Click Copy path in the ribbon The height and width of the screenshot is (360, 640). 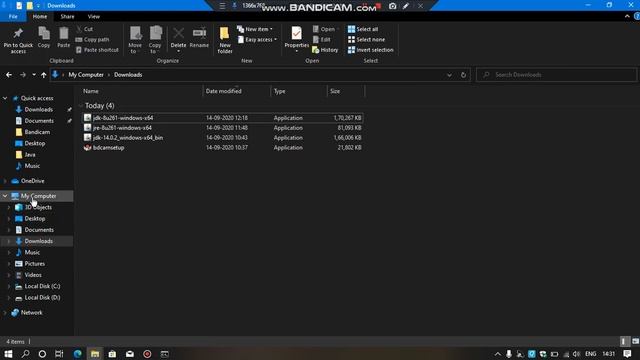coord(93,40)
